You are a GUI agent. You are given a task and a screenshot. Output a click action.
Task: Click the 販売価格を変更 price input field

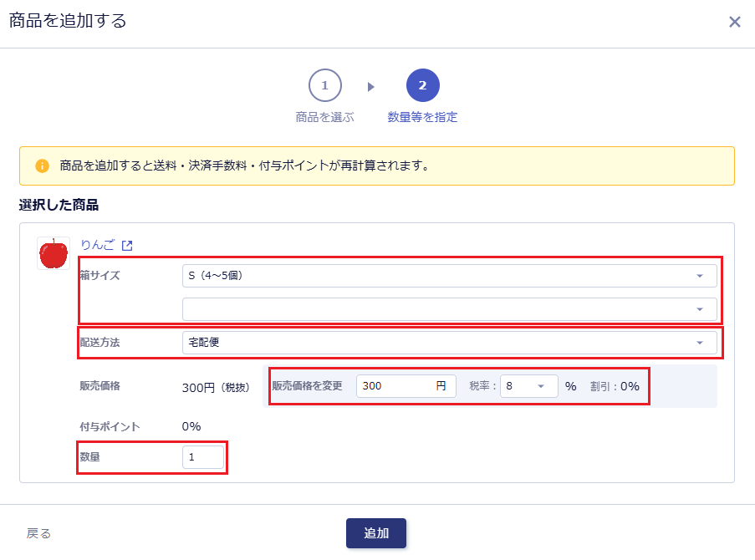[398, 386]
